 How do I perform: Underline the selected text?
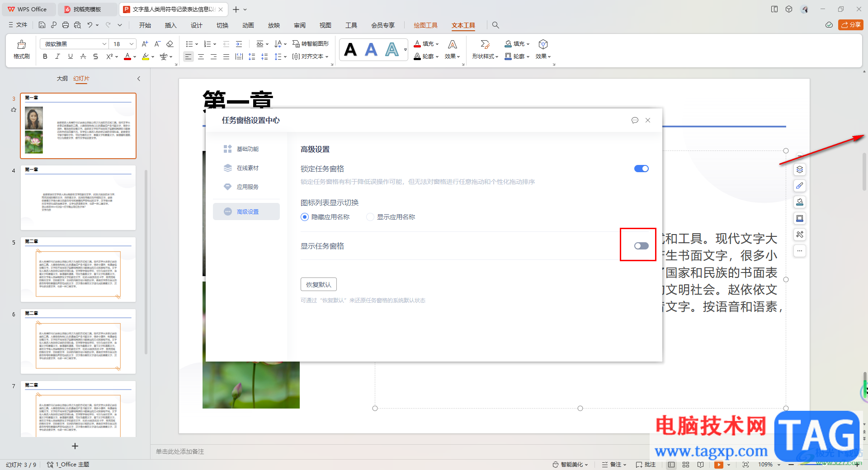click(x=70, y=56)
